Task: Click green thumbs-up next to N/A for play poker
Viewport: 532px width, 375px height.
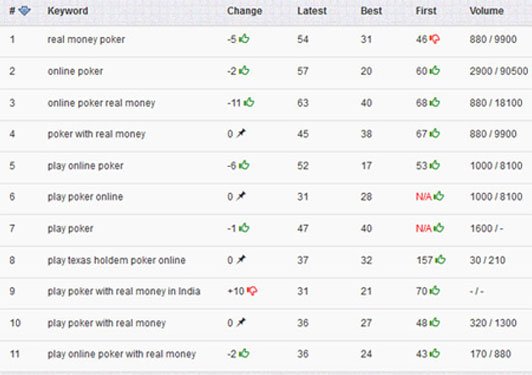Action: point(439,228)
